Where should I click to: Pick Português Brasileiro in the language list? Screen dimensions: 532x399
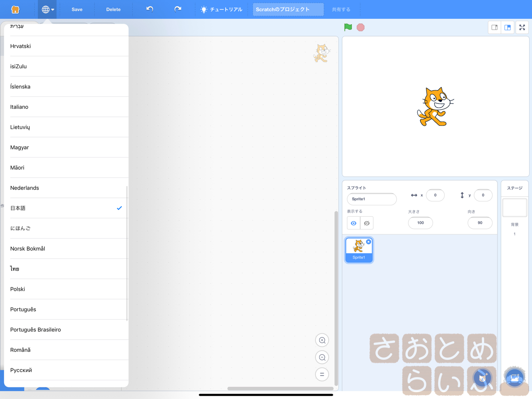click(x=66, y=330)
